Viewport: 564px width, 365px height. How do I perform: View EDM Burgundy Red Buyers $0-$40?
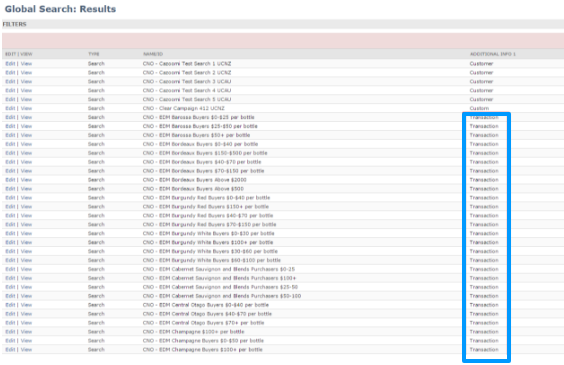tap(26, 198)
